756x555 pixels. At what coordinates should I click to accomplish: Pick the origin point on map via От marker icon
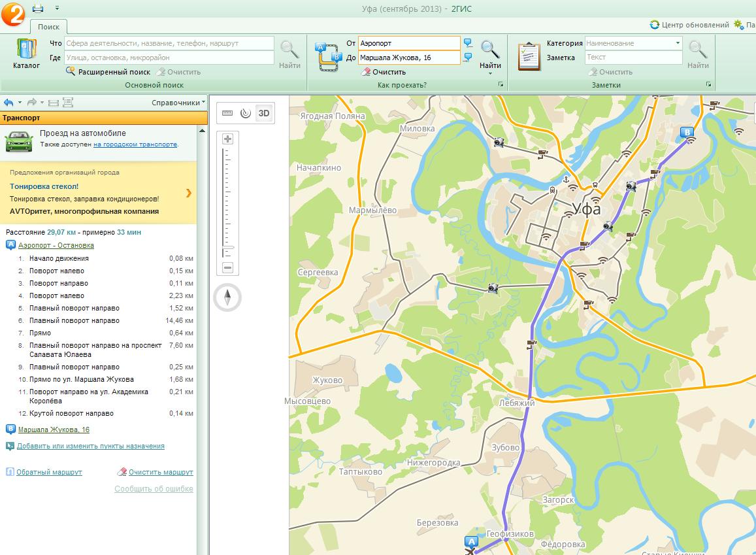click(x=468, y=43)
